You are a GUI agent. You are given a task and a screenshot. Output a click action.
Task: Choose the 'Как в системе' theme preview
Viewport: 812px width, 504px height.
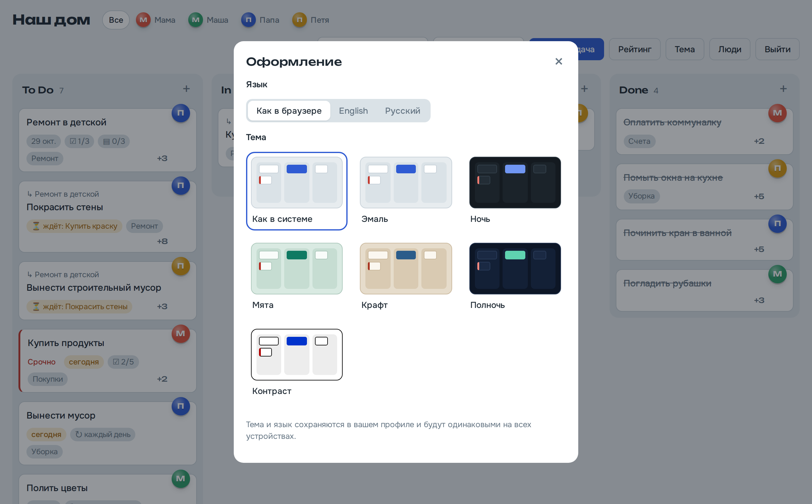[297, 191]
